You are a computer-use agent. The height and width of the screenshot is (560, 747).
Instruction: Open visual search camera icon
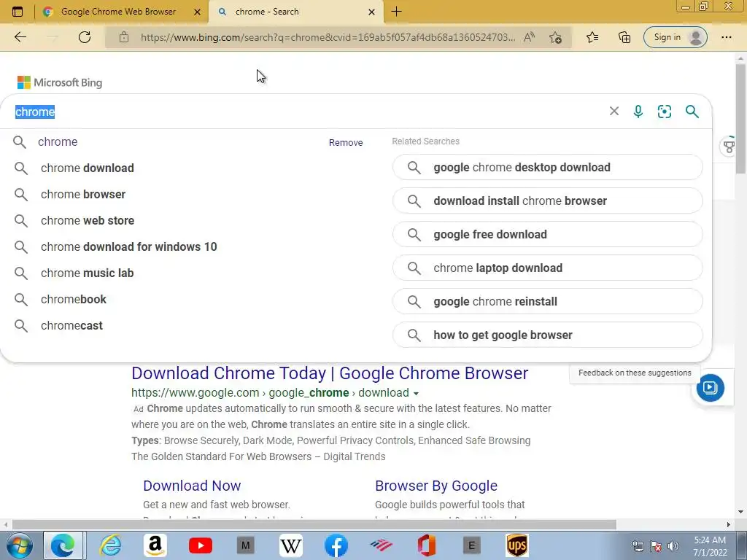pyautogui.click(x=664, y=112)
